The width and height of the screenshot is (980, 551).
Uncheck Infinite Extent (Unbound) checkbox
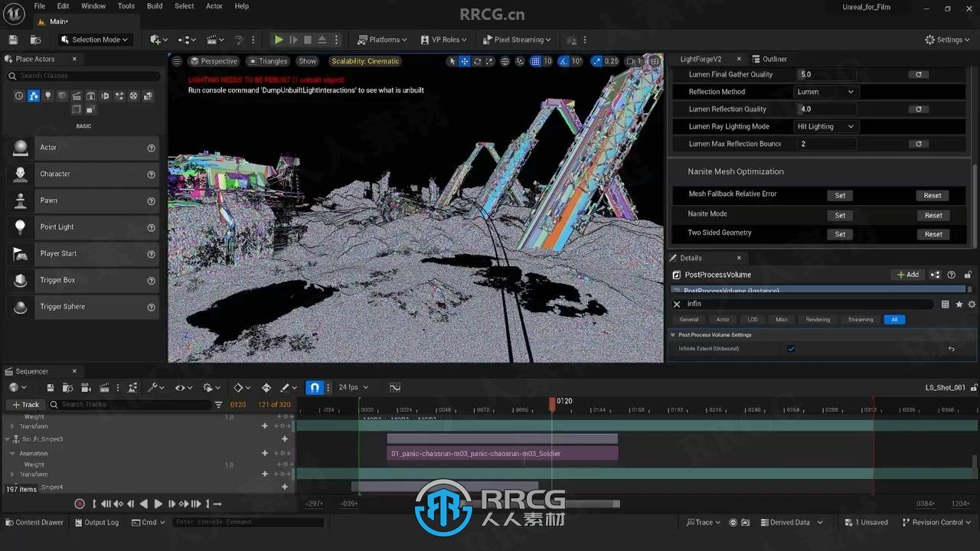tap(791, 349)
